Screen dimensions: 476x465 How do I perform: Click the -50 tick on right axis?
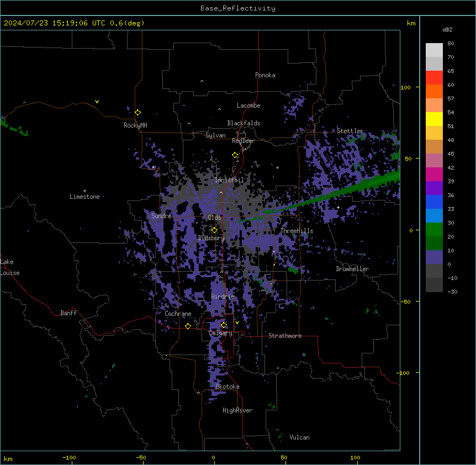[x=405, y=302]
